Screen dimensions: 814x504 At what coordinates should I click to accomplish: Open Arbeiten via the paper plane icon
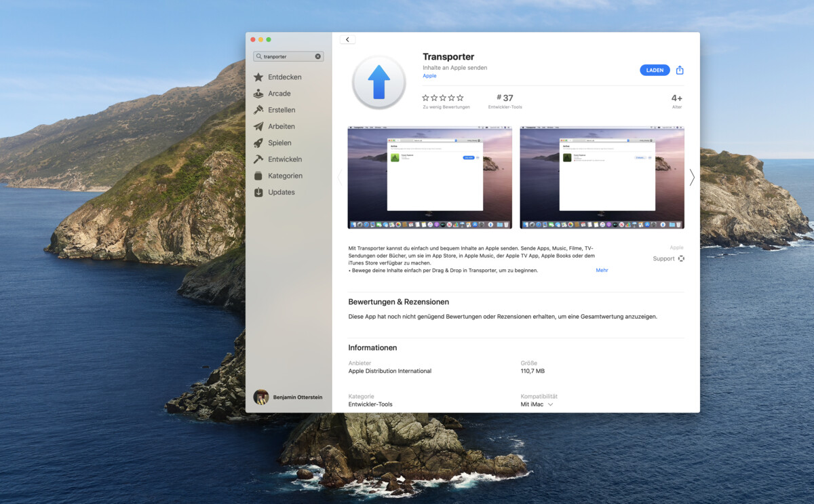260,126
